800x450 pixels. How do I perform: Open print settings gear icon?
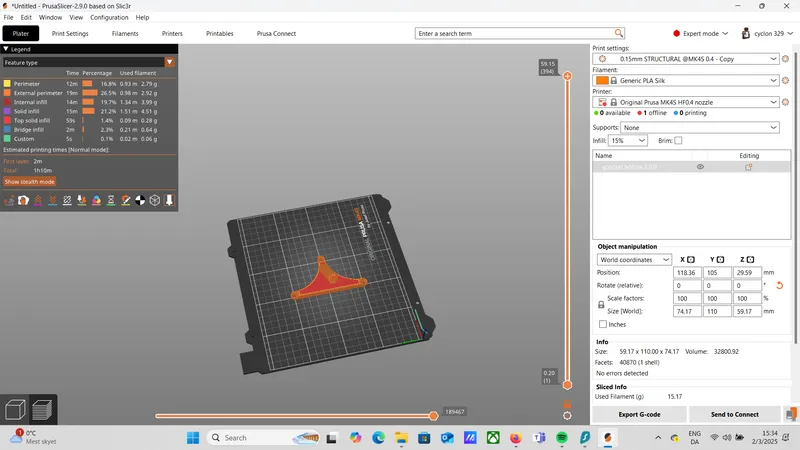pos(785,59)
